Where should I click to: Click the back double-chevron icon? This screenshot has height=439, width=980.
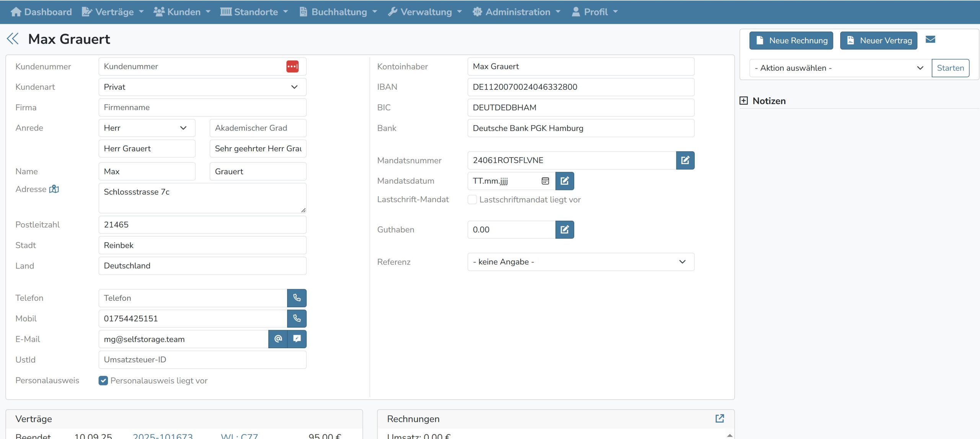(x=13, y=39)
